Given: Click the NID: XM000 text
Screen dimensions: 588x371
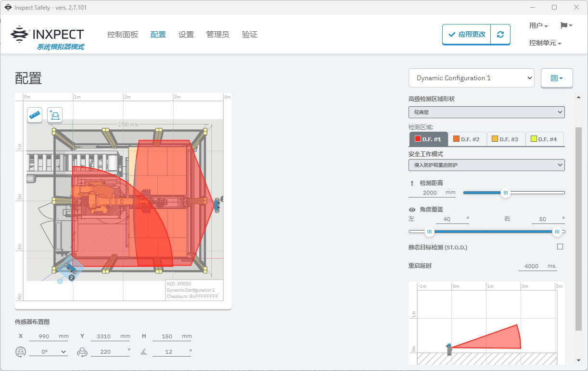Looking at the screenshot, I should click(x=179, y=284).
